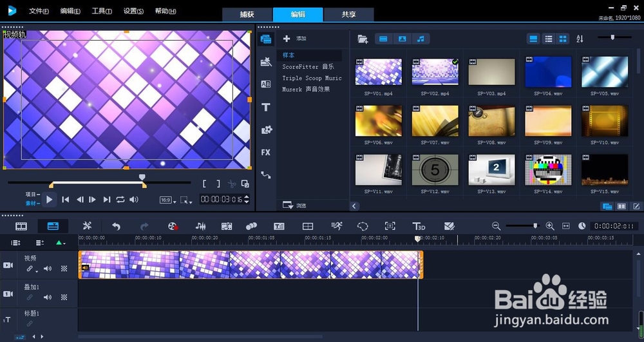Set the mark-in bracket point
The width and height of the screenshot is (644, 342).
click(x=205, y=184)
